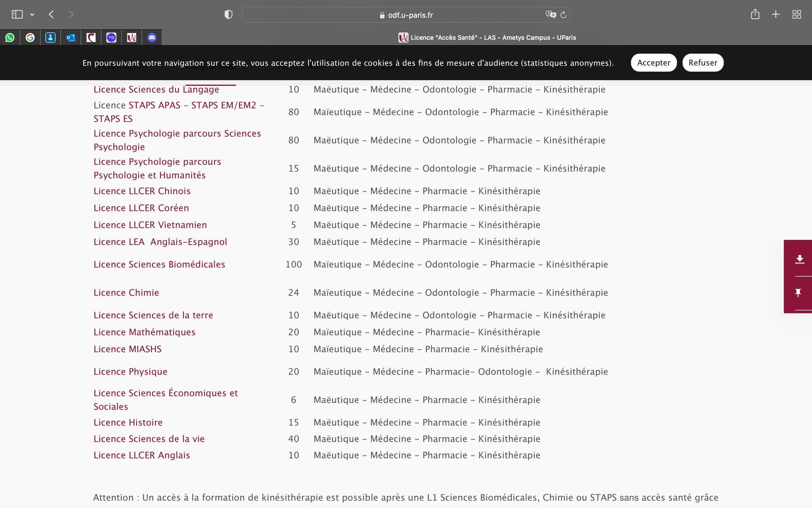The height and width of the screenshot is (508, 812).
Task: Open the privacy shield report
Action: 228,15
